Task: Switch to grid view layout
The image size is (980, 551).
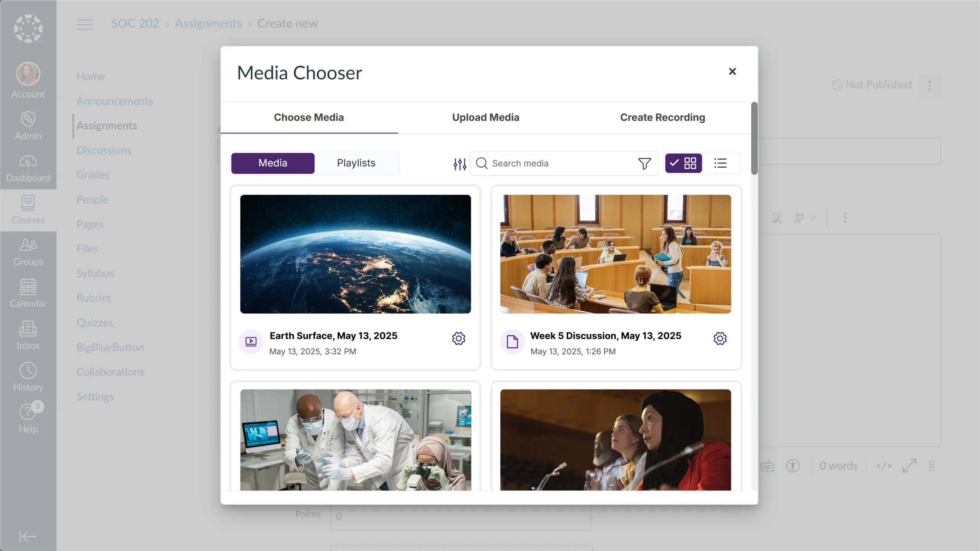Action: (683, 163)
